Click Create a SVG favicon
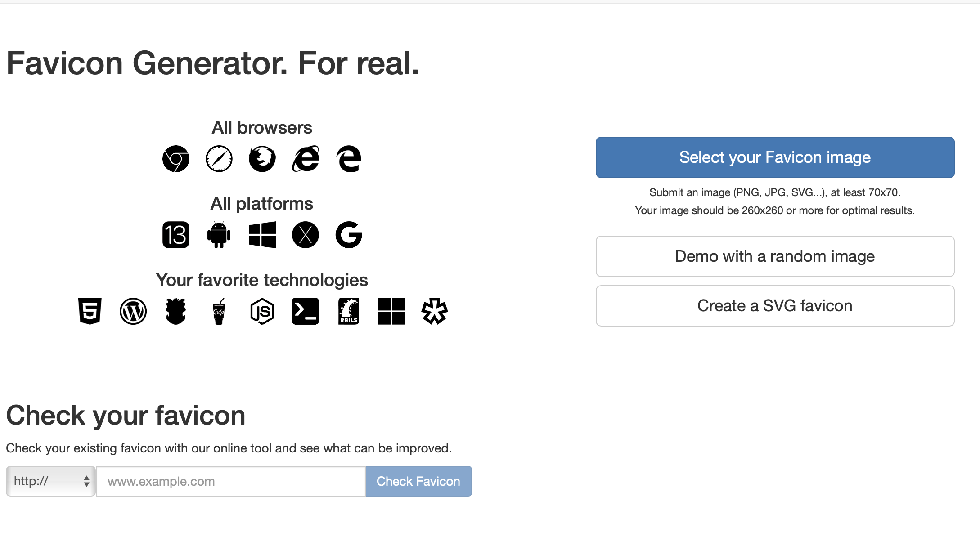The width and height of the screenshot is (980, 546). pos(774,307)
